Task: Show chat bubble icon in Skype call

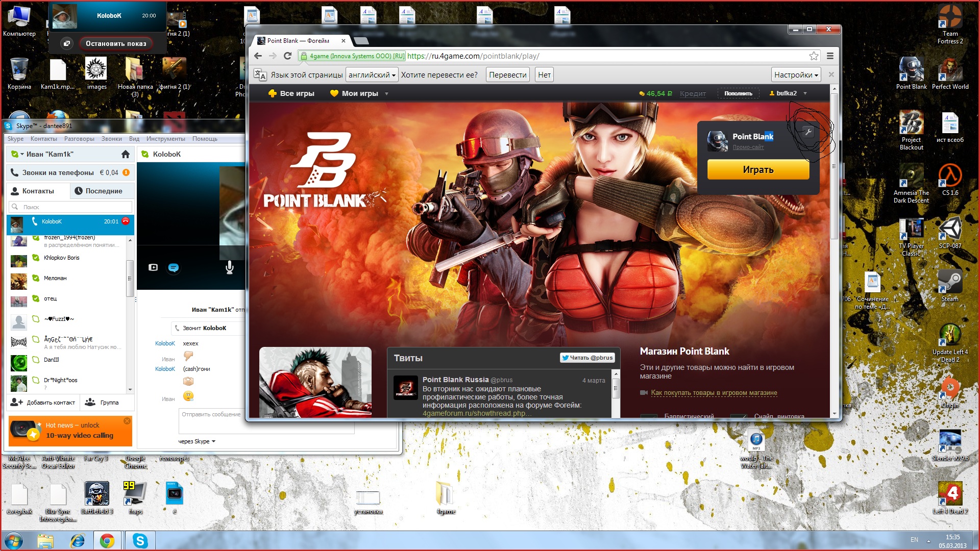Action: tap(174, 267)
